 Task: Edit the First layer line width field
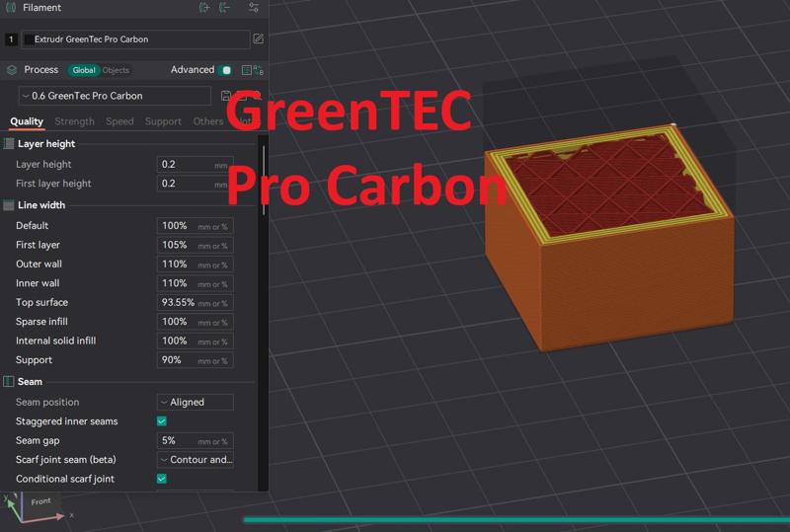click(195, 245)
